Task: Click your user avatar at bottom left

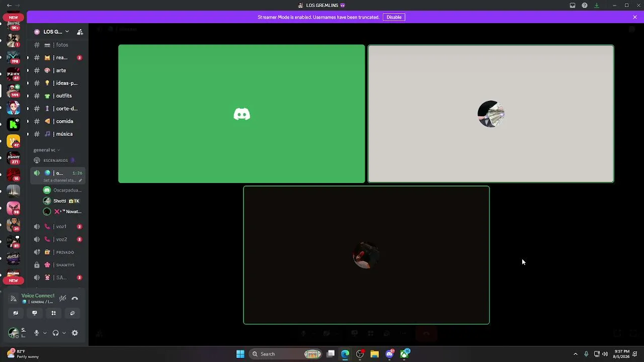Action: pyautogui.click(x=14, y=333)
